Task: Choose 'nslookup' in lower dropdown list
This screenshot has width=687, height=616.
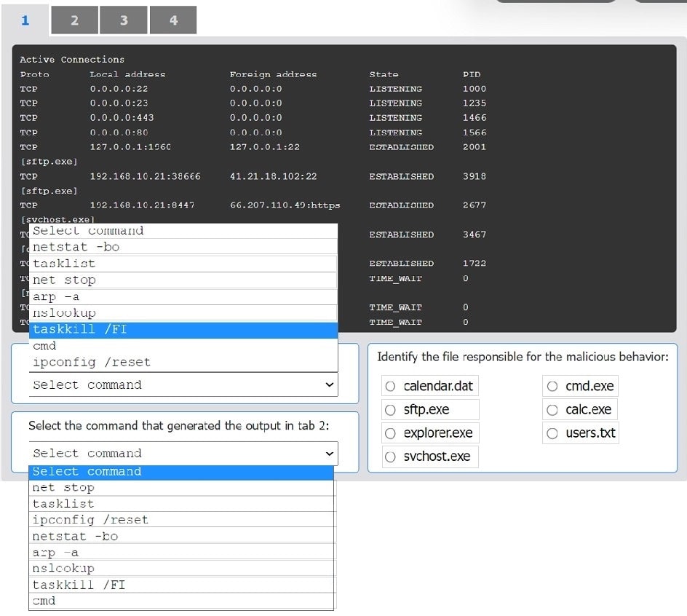Action: coord(181,569)
